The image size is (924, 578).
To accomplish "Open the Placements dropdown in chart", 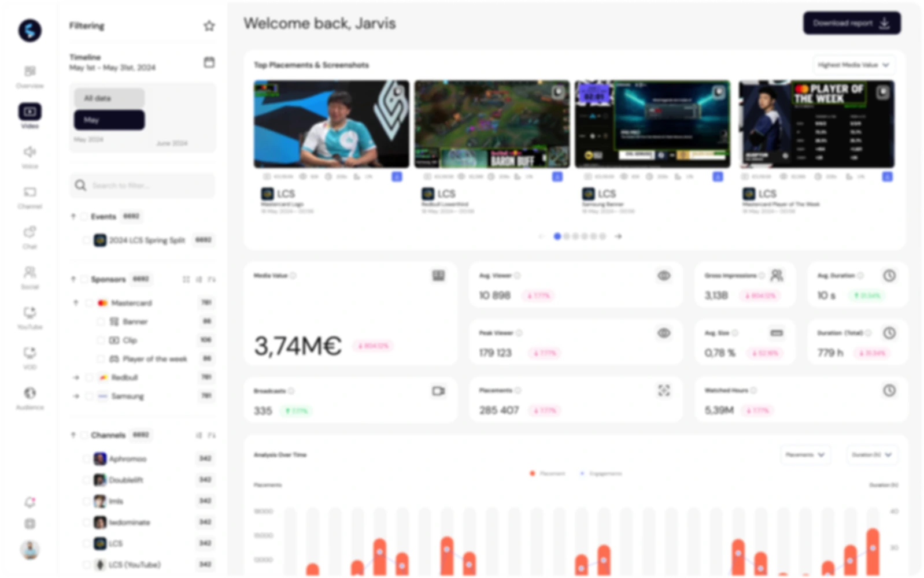I will coord(805,455).
